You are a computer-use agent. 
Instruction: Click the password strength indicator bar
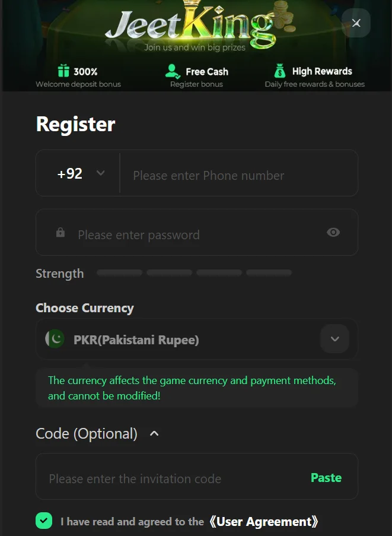(x=194, y=273)
